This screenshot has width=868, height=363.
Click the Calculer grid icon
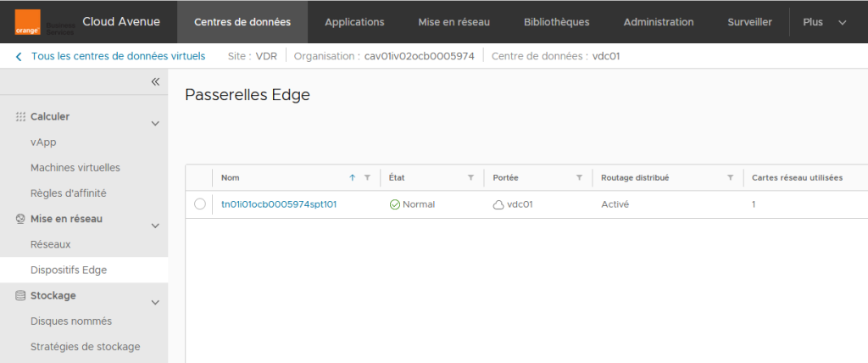tap(20, 117)
